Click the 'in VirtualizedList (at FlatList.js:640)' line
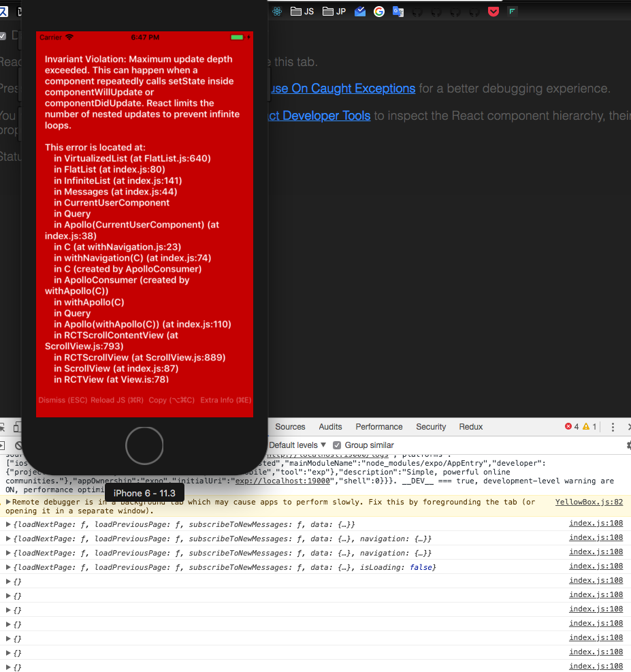This screenshot has height=672, width=631. coord(132,158)
